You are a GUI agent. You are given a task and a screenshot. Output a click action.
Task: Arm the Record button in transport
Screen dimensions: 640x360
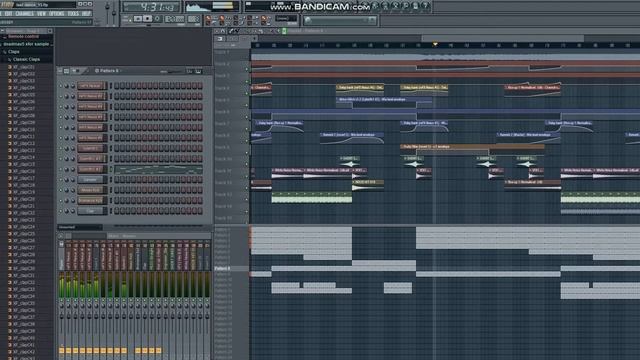157,19
